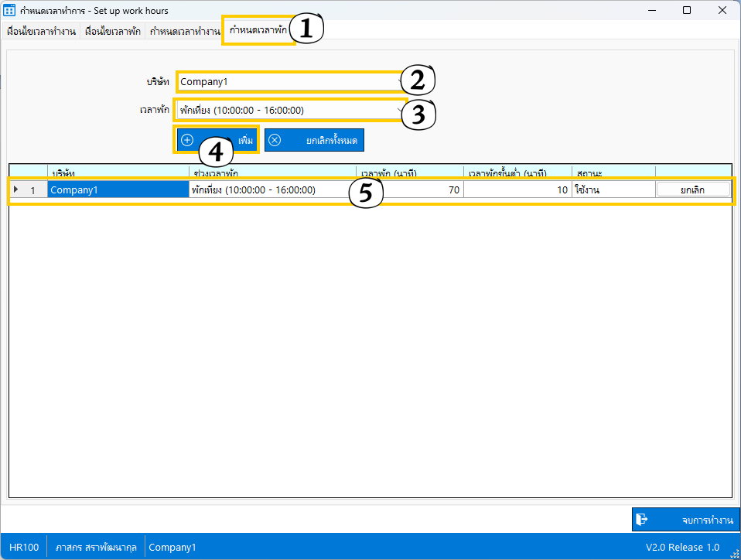Switch to the เงื่อนไขเวลาทำงาน tab
This screenshot has width=741, height=560.
click(x=41, y=32)
